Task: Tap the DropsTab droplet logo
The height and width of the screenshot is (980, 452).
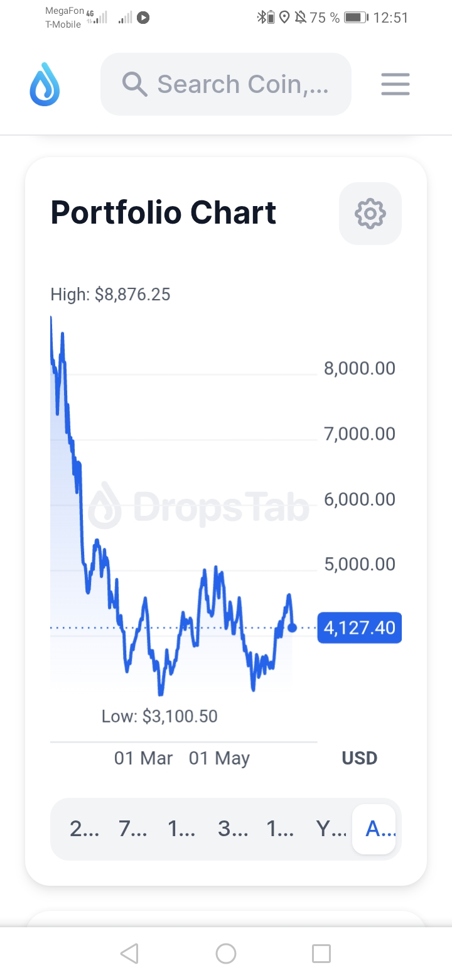Action: pos(45,84)
